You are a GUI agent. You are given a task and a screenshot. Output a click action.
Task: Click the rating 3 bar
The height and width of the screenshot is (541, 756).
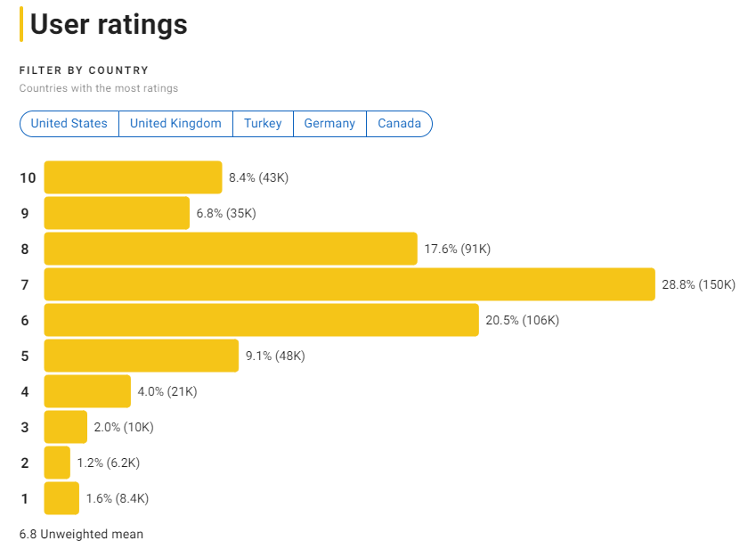tap(64, 427)
